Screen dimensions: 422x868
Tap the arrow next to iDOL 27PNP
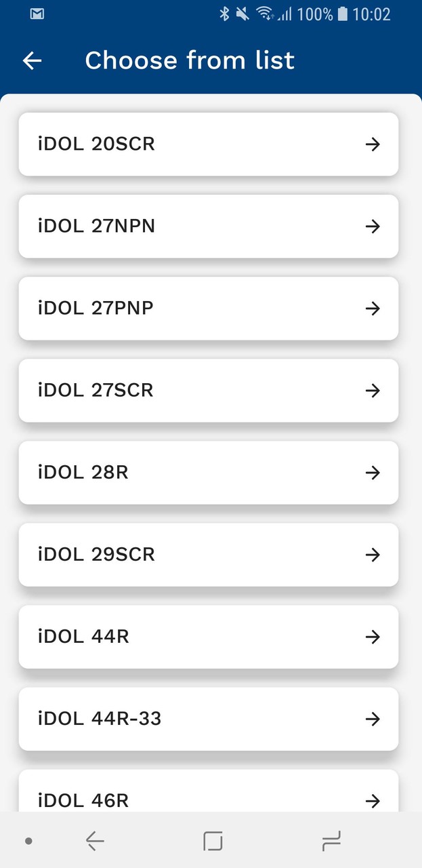(x=373, y=309)
